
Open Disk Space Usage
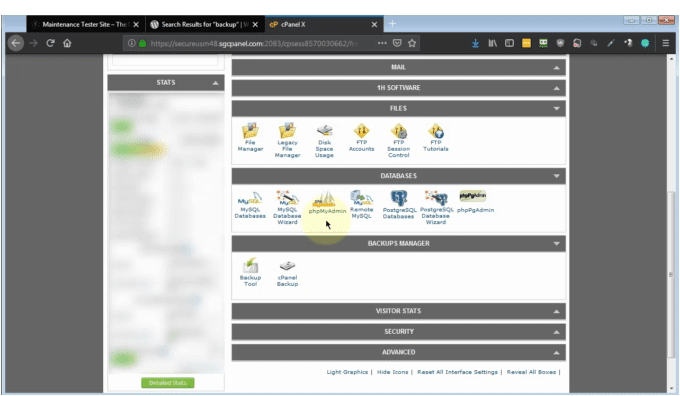point(324,141)
